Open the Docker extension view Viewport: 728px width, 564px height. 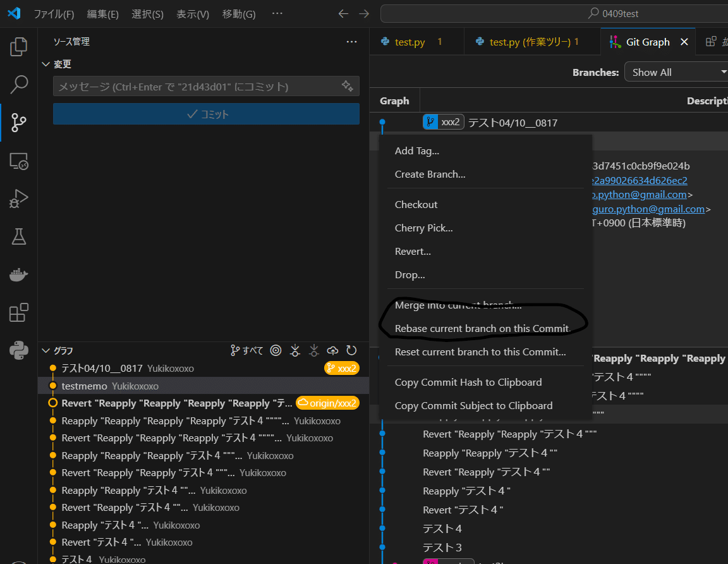point(18,274)
